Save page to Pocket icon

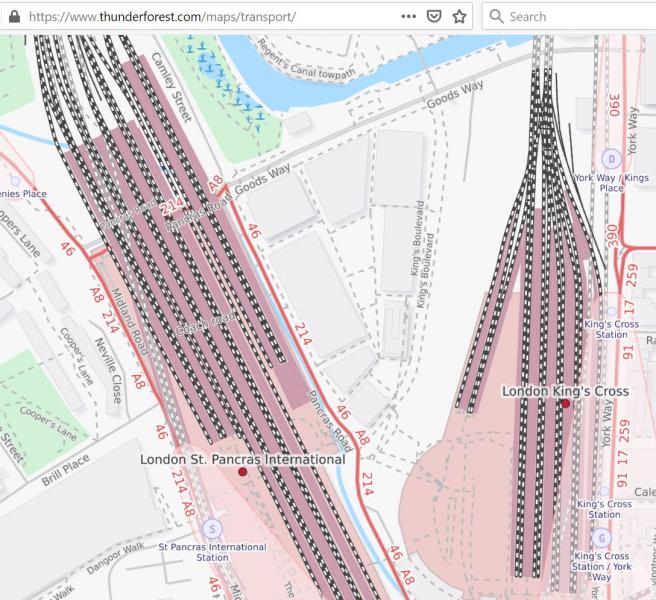434,16
